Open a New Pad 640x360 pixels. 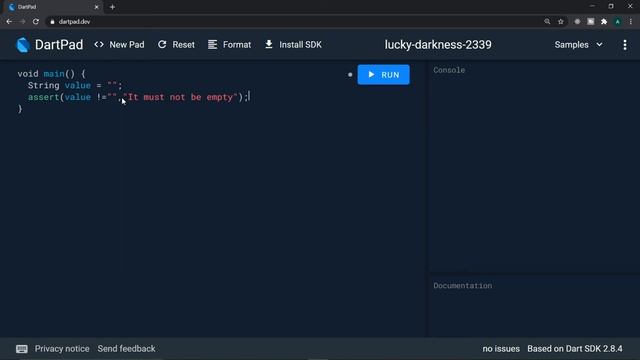tap(119, 45)
